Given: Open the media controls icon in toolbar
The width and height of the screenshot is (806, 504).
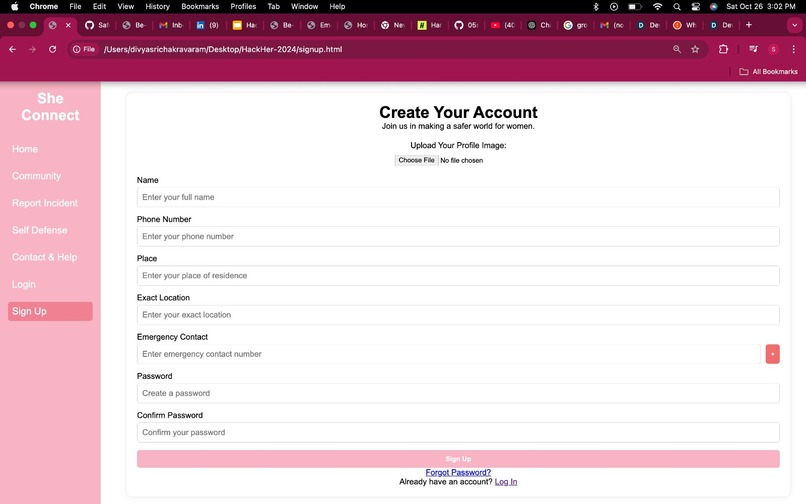Looking at the screenshot, I should (x=754, y=49).
